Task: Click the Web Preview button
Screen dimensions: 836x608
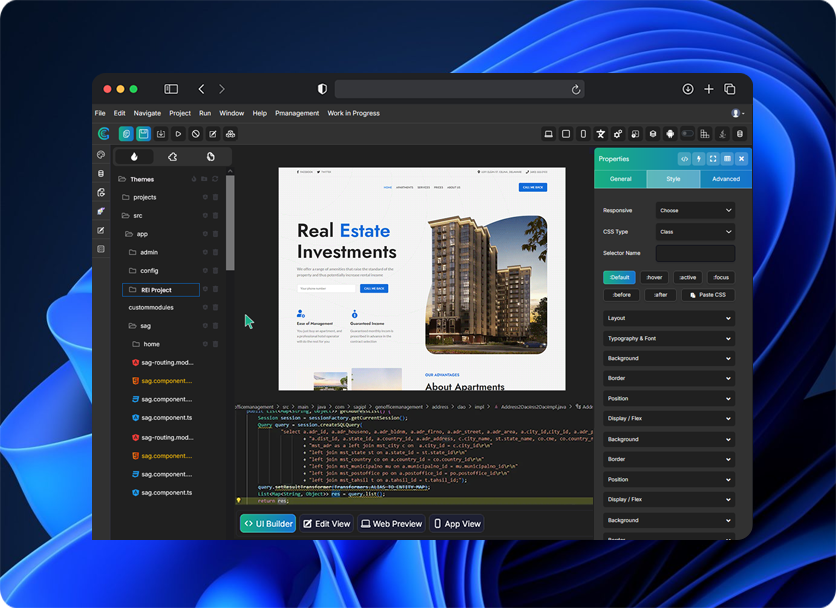Action: pyautogui.click(x=391, y=524)
